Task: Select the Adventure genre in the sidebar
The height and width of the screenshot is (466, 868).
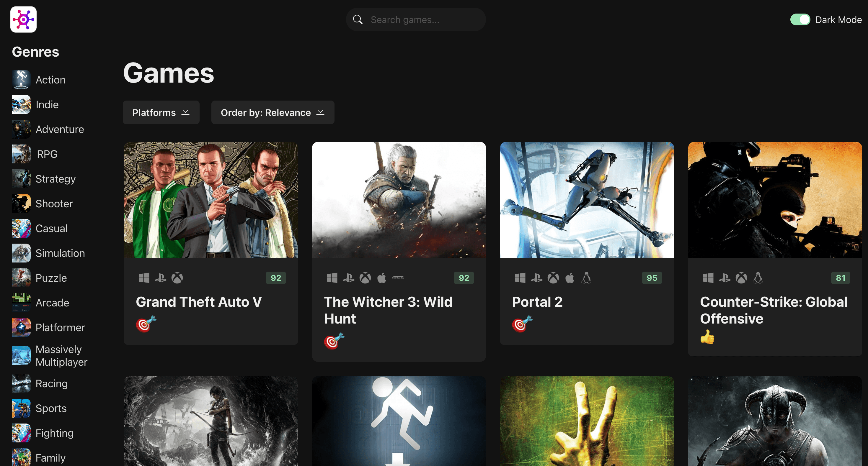Action: coord(60,129)
